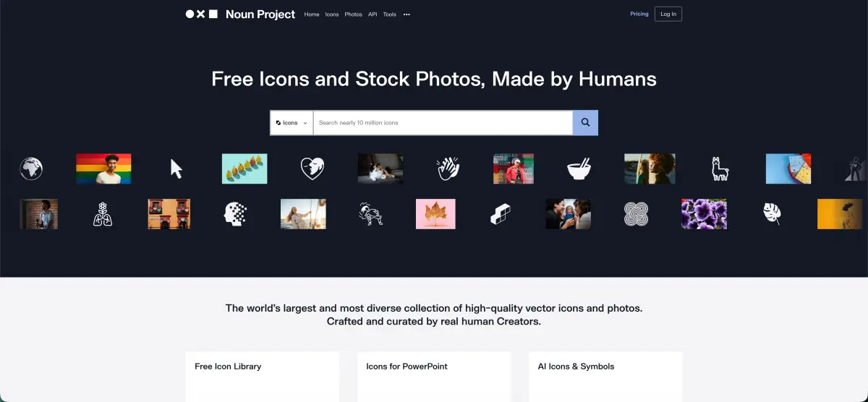Open the llama icon
This screenshot has width=868, height=402.
720,168
